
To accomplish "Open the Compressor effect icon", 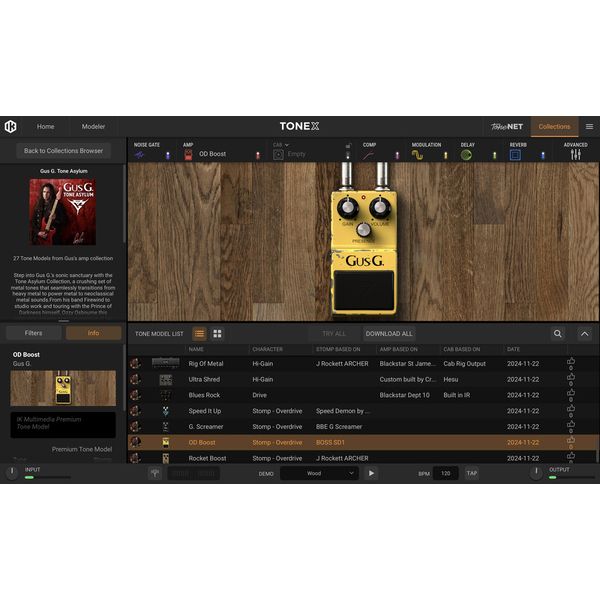I will 368,155.
